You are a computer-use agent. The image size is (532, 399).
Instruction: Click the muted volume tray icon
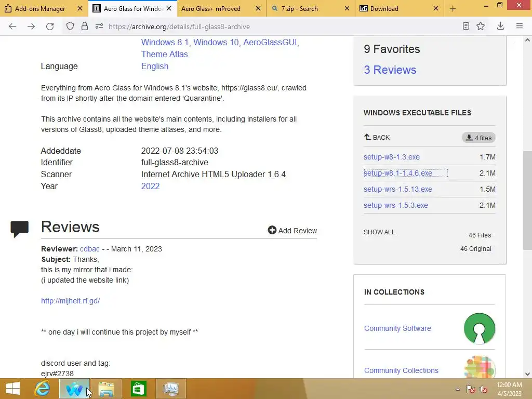483,389
